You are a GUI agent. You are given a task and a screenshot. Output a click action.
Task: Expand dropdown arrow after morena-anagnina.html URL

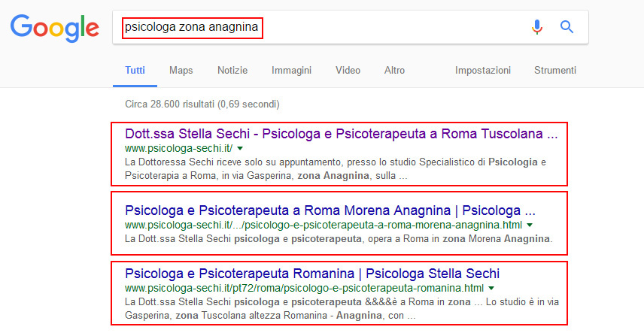[x=530, y=225]
